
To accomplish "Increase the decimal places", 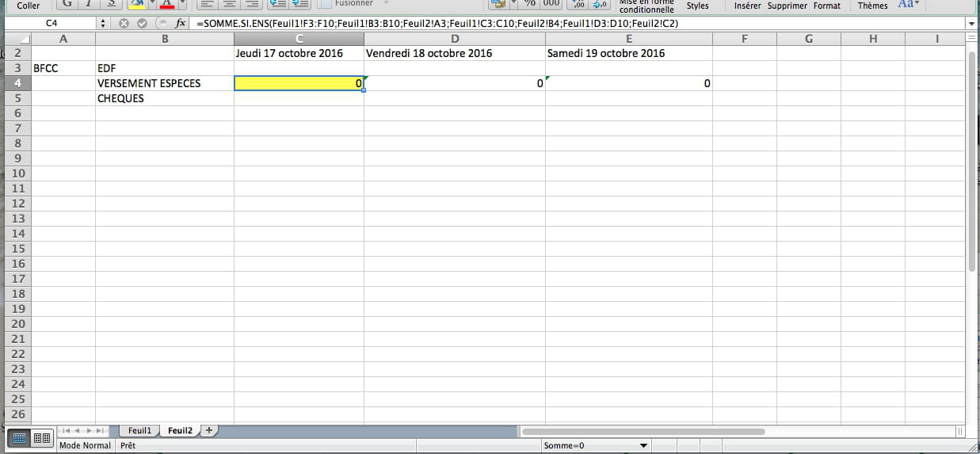I will coord(578,4).
